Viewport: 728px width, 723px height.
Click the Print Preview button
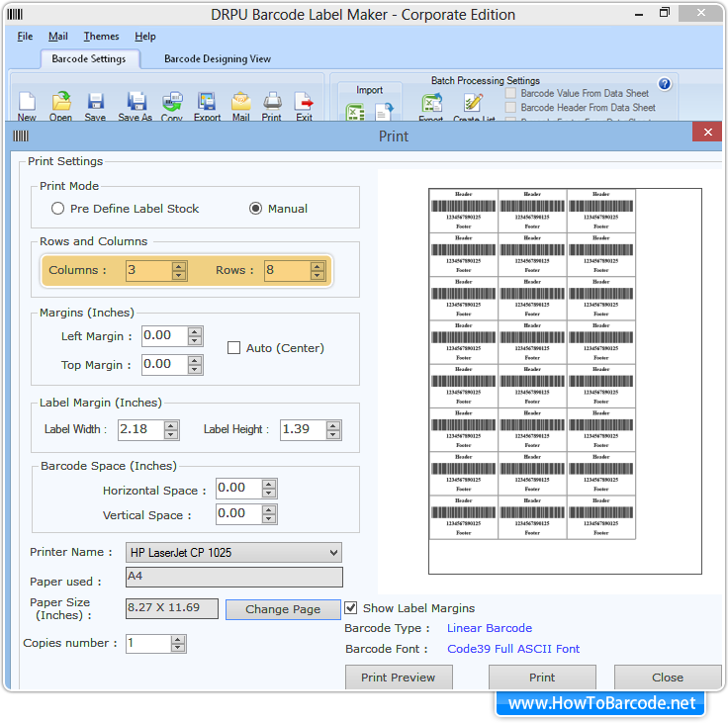tap(399, 678)
